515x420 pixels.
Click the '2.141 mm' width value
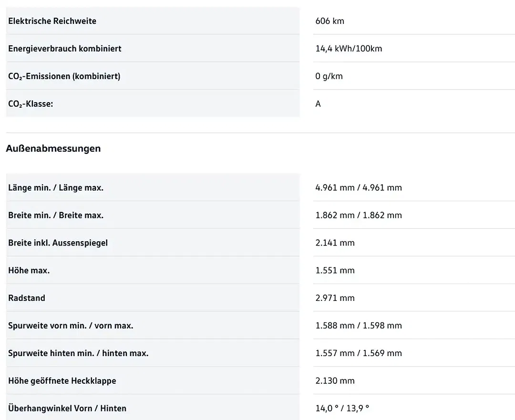335,243
